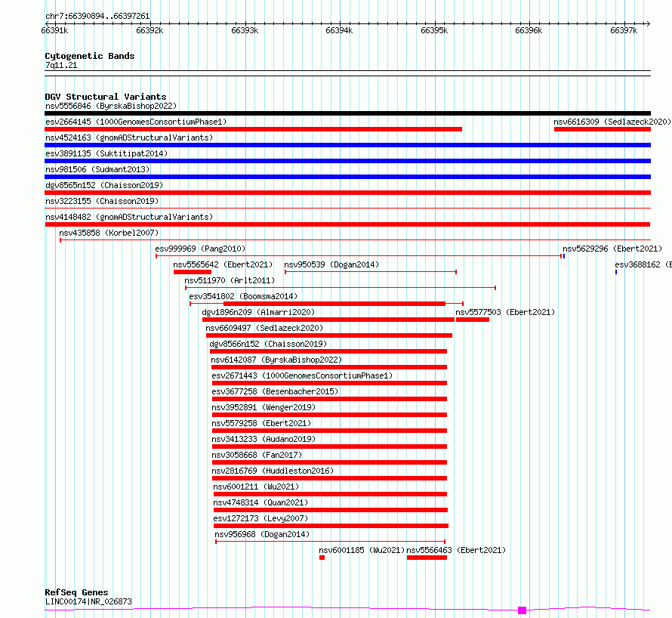Click the 66391k ruler tick label

[x=54, y=30]
